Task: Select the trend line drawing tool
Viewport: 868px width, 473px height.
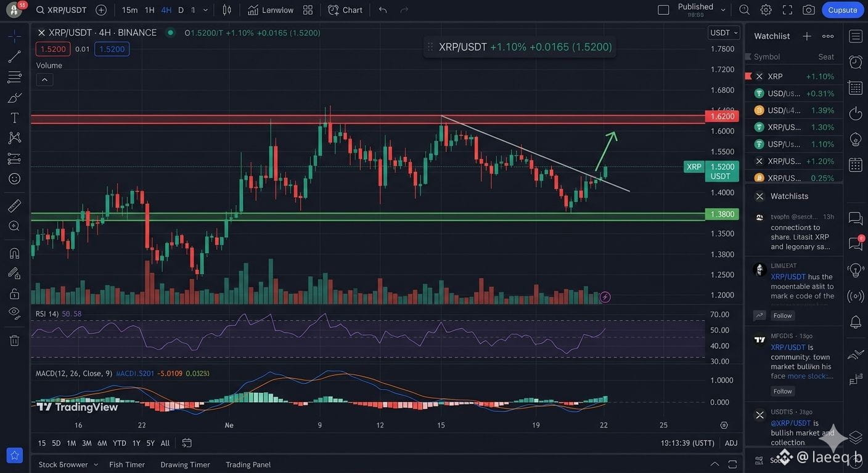Action: [14, 57]
